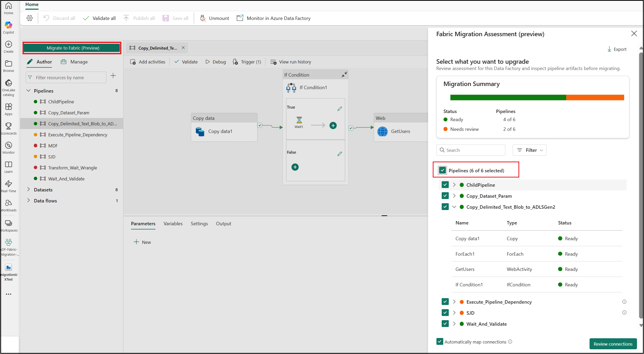Open the migrationUXTest item icon
This screenshot has width=644, height=354.
point(8,267)
